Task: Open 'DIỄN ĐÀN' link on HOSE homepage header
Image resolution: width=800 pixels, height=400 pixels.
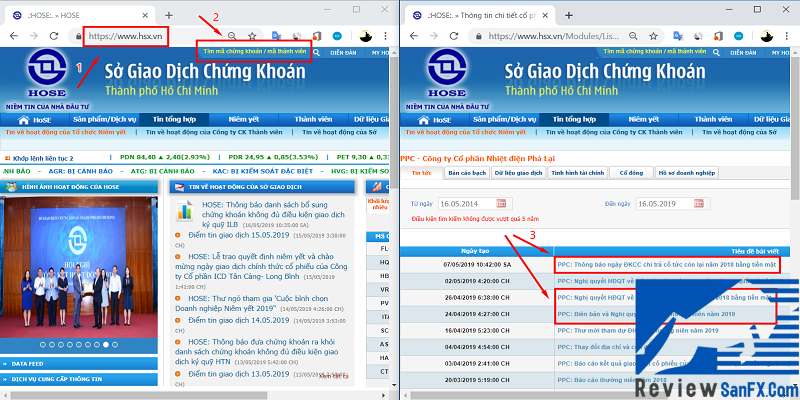Action: tap(342, 53)
